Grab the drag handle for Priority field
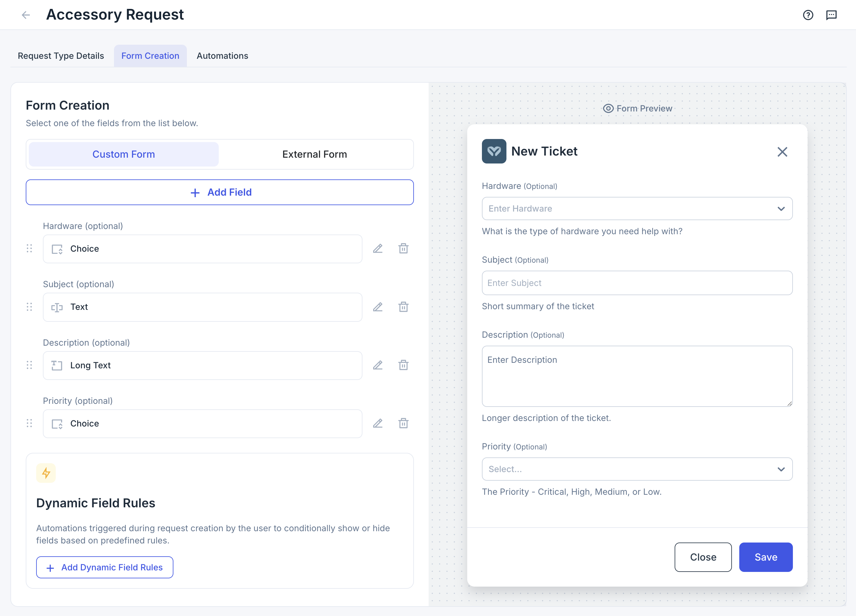856x616 pixels. pyautogui.click(x=29, y=423)
